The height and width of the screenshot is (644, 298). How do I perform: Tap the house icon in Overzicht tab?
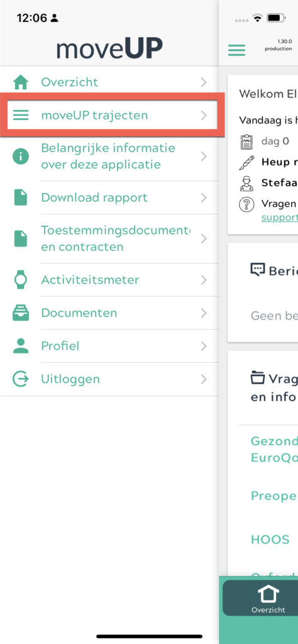pyautogui.click(x=268, y=594)
